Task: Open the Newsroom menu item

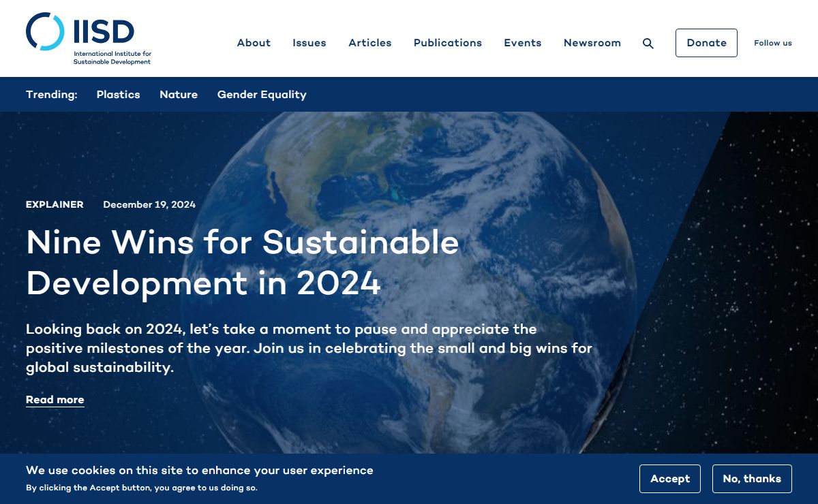Action: (592, 43)
